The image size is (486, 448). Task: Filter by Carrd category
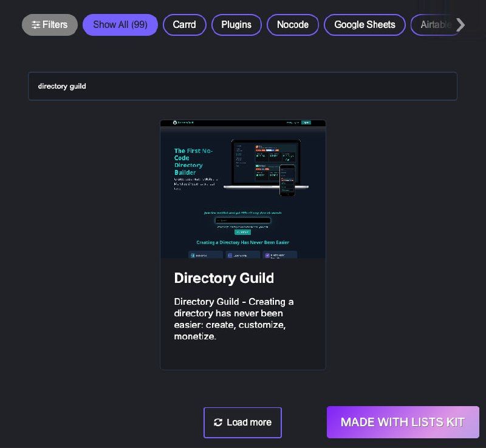click(x=185, y=25)
